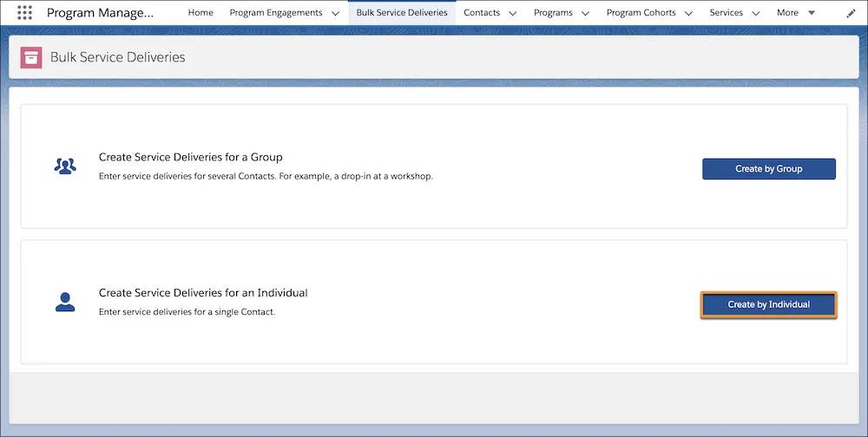
Task: Click the Create by Individual button
Action: [769, 305]
